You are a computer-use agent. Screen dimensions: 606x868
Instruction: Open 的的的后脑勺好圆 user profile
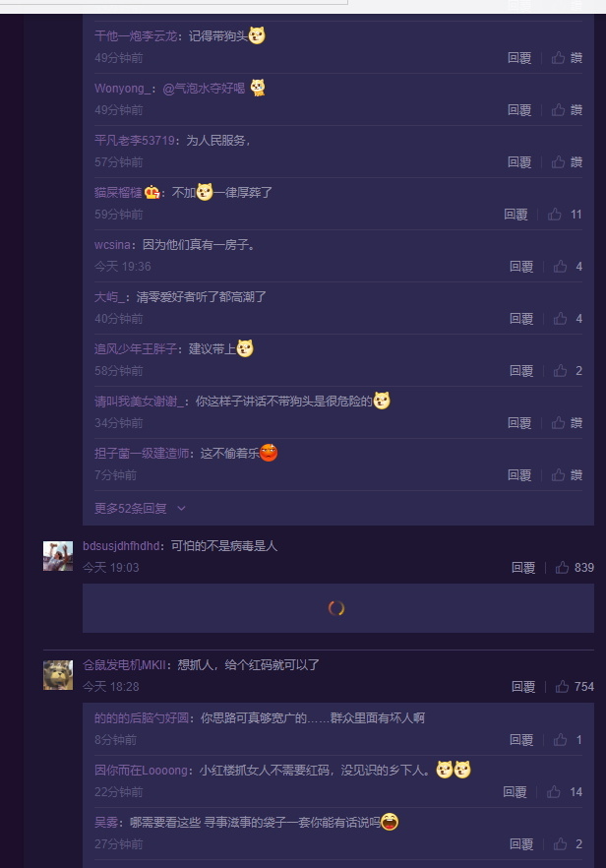point(142,718)
